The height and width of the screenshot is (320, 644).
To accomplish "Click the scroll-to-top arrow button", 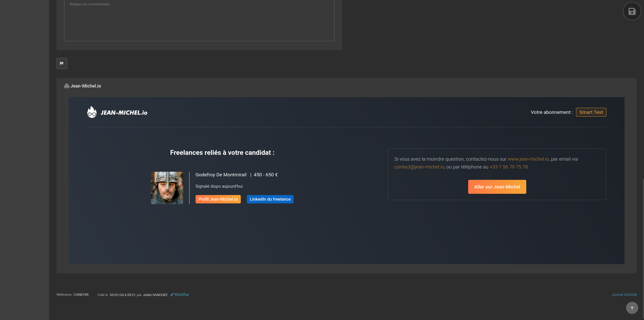I will (x=632, y=308).
